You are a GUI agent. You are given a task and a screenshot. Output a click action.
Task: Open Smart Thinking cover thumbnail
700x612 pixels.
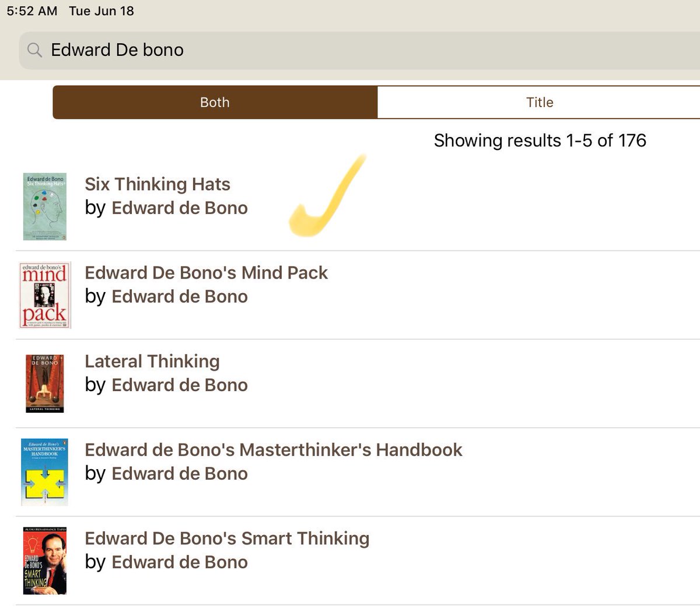tap(45, 561)
